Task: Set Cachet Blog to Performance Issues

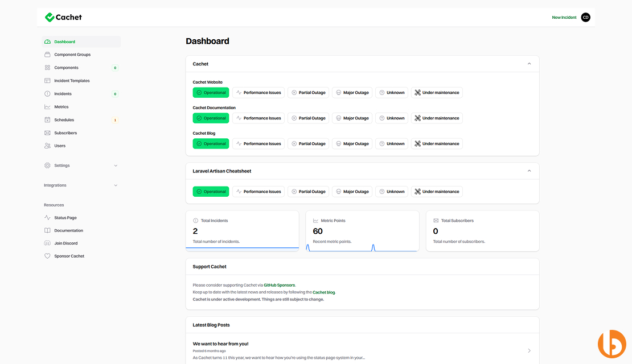Action: [258, 144]
